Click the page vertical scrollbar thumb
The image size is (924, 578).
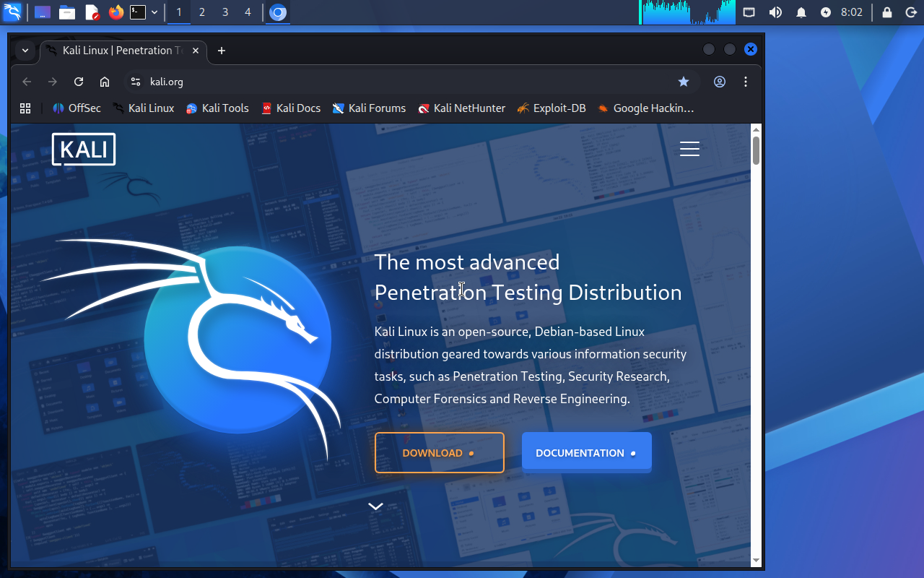tap(756, 150)
